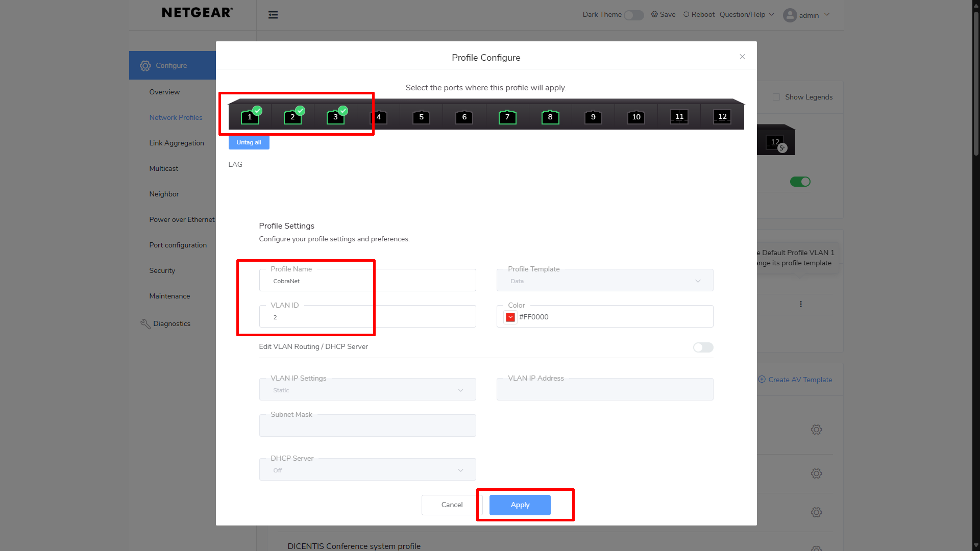Open the Profile Template dropdown

point(604,281)
